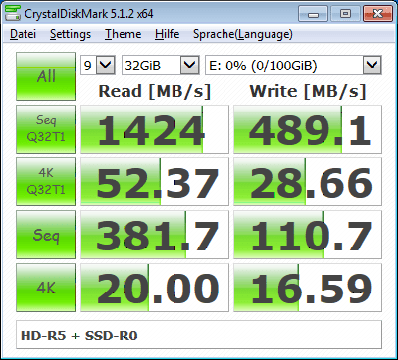Click the HD-R5 + SSD-R0 comment field

[x=199, y=335]
